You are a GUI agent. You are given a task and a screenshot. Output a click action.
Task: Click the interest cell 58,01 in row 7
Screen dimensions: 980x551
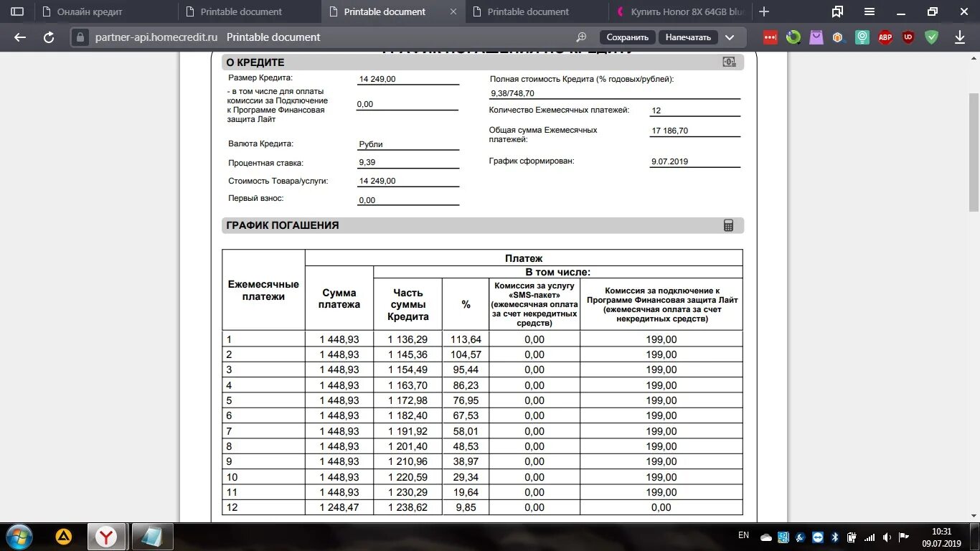pos(466,431)
